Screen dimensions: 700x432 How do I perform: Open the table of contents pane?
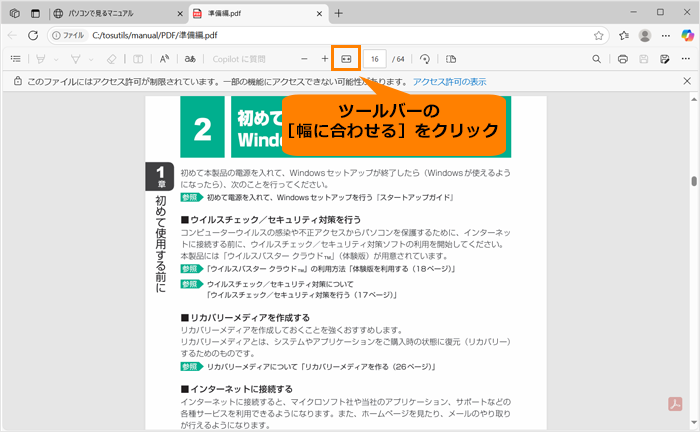pyautogui.click(x=16, y=59)
